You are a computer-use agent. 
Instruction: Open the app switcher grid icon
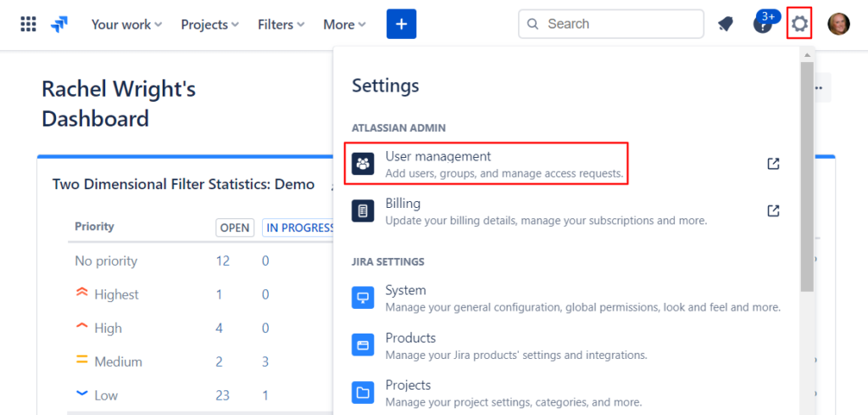point(28,24)
